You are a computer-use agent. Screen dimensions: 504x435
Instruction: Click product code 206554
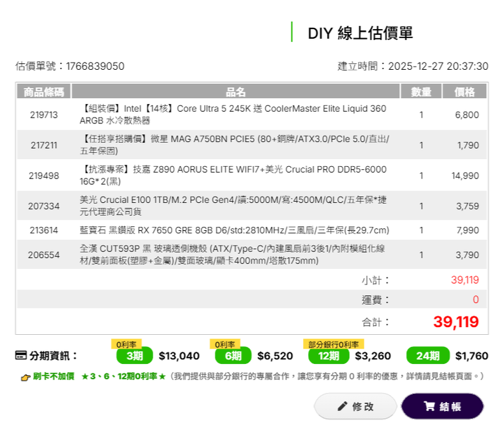[x=44, y=255]
